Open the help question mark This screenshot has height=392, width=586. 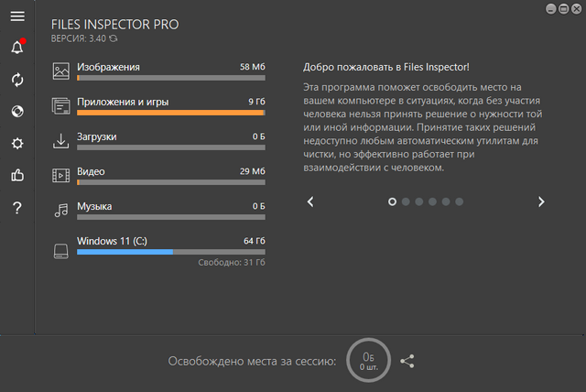pyautogui.click(x=17, y=208)
